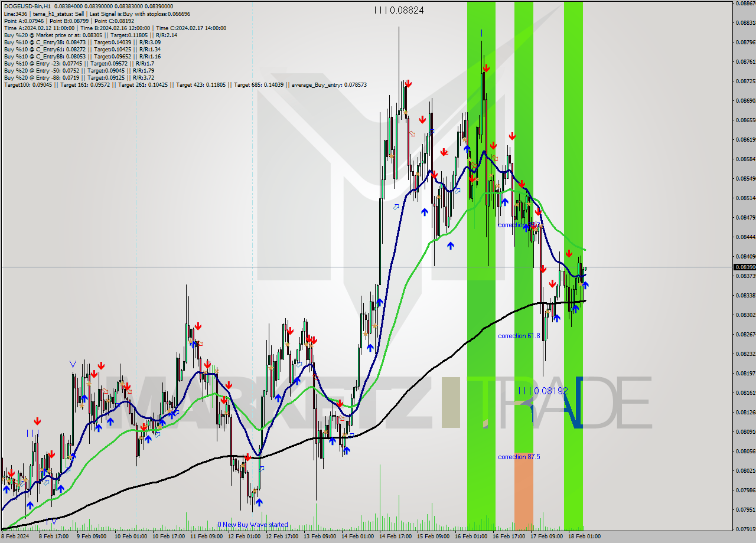
Task: Click the '16 Feb 17:00' time axis label
Action: (509, 537)
